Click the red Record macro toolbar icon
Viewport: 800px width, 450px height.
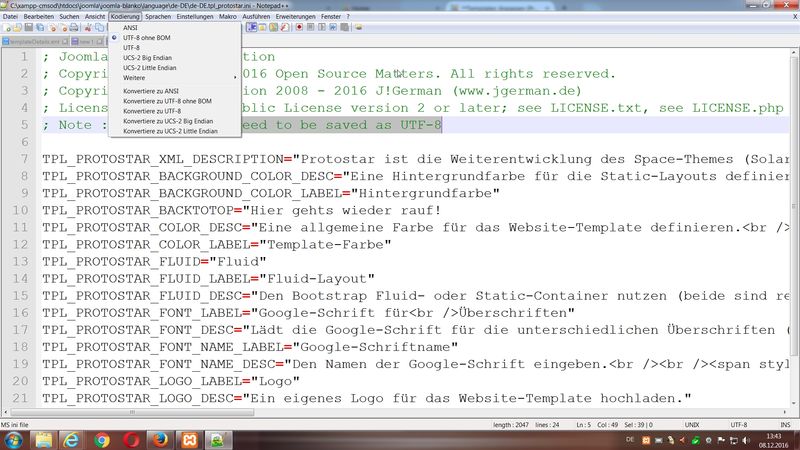(x=298, y=28)
